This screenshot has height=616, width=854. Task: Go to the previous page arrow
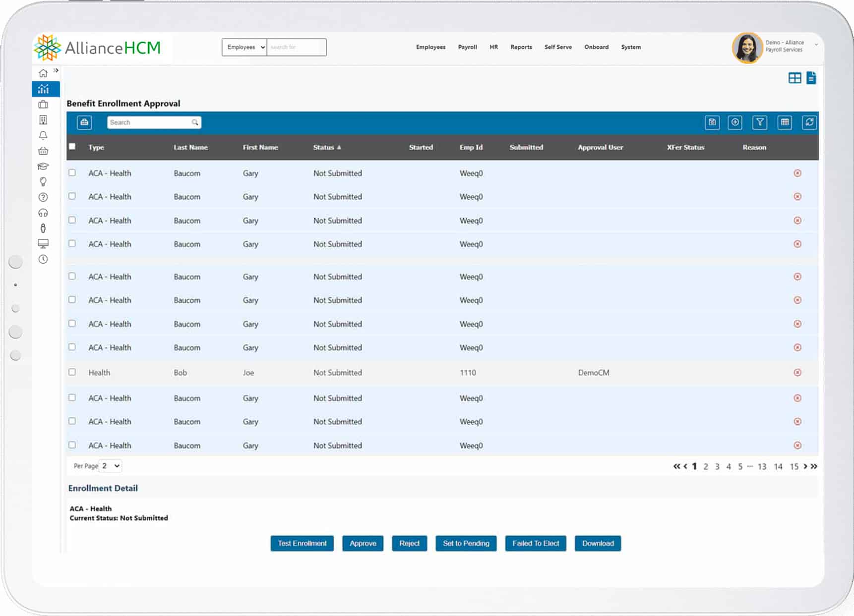(x=685, y=466)
